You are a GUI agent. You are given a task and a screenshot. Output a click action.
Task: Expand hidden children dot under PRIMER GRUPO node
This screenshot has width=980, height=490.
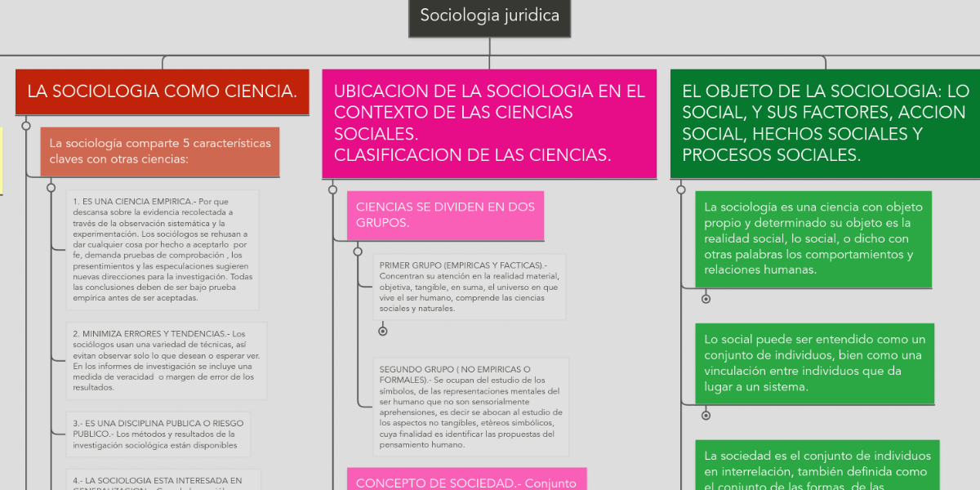[x=382, y=331]
